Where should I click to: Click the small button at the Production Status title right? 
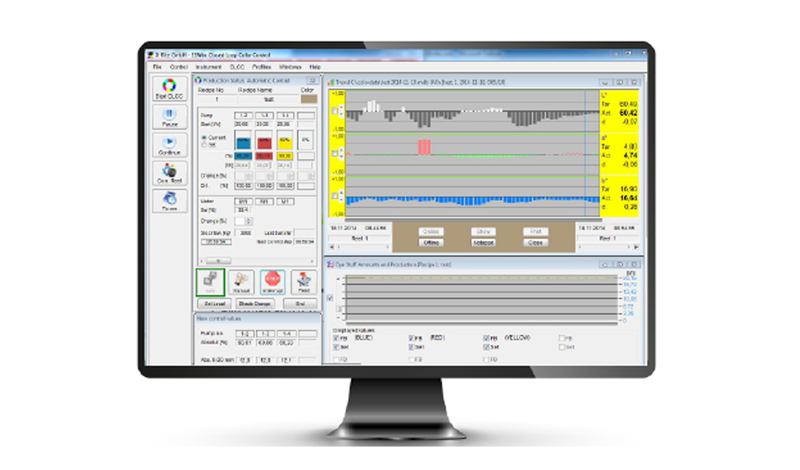pyautogui.click(x=312, y=81)
